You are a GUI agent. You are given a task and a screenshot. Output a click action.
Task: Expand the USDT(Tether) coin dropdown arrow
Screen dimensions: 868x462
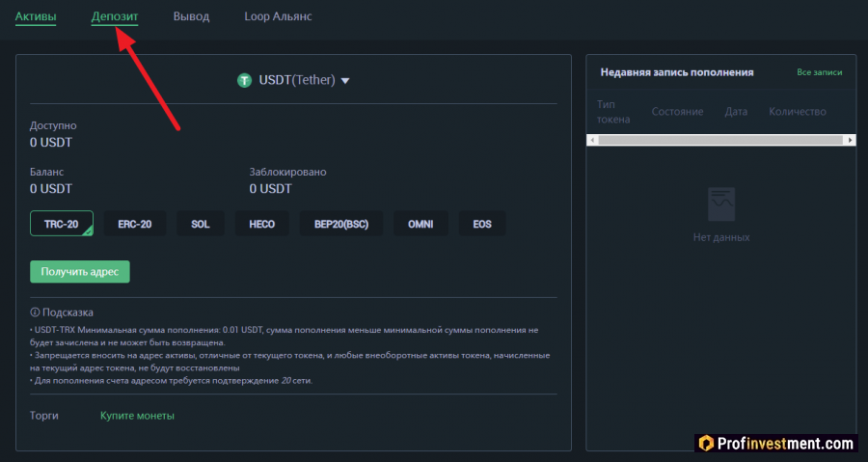point(345,81)
